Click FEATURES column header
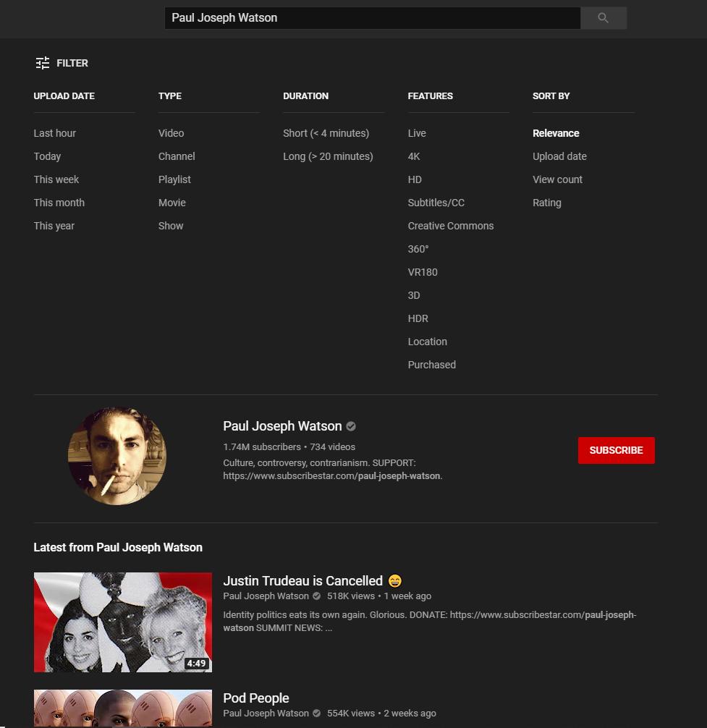Viewport: 707px width, 728px height. click(431, 96)
